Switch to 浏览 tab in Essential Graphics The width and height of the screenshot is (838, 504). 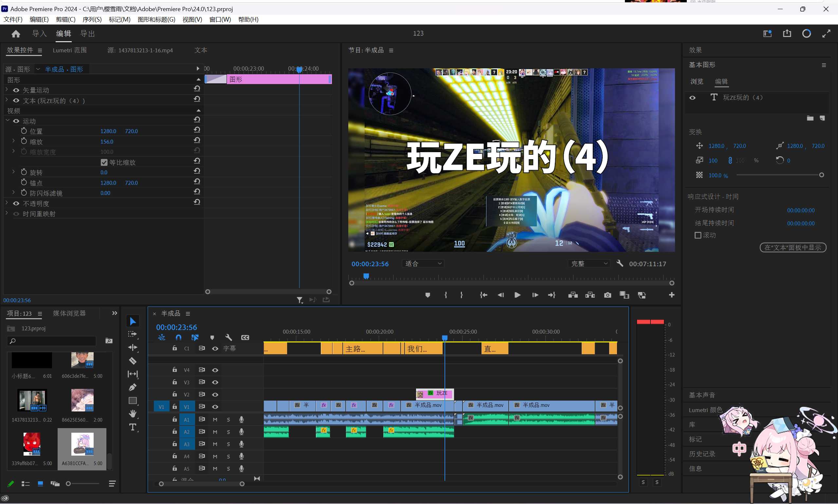697,81
